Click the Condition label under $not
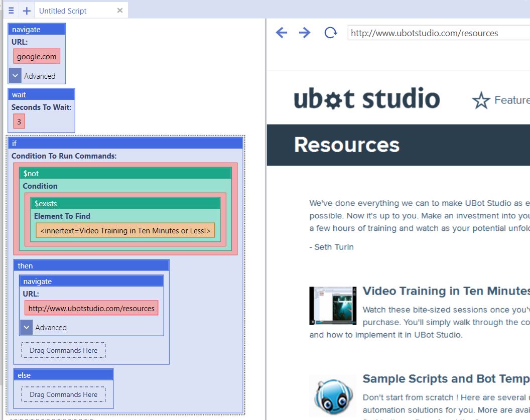530x420 pixels. [40, 186]
